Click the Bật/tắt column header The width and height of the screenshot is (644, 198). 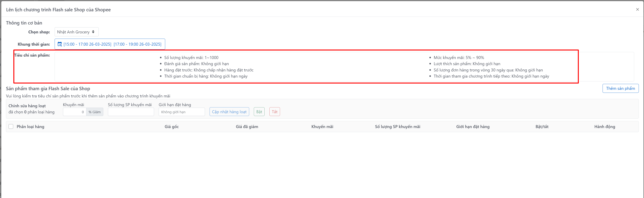point(542,127)
